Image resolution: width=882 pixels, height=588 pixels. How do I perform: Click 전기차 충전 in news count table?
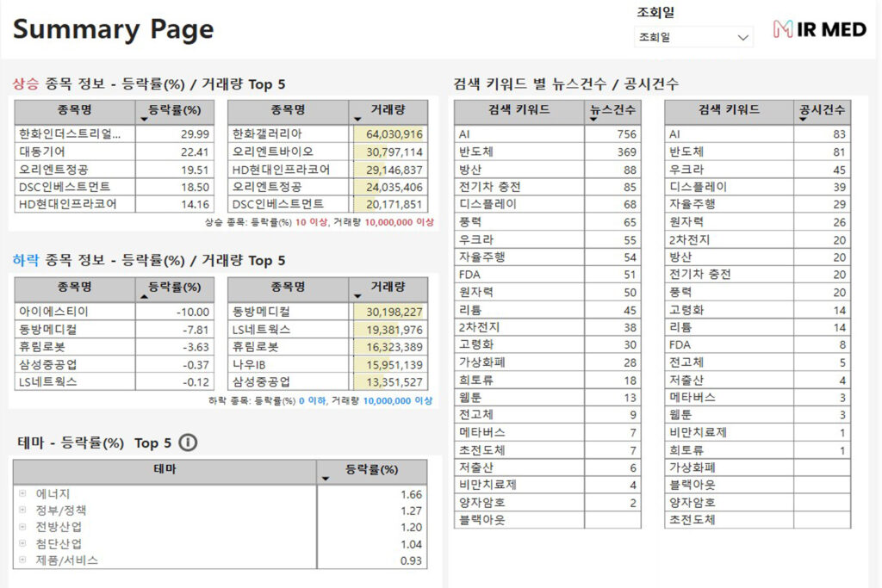coord(489,187)
